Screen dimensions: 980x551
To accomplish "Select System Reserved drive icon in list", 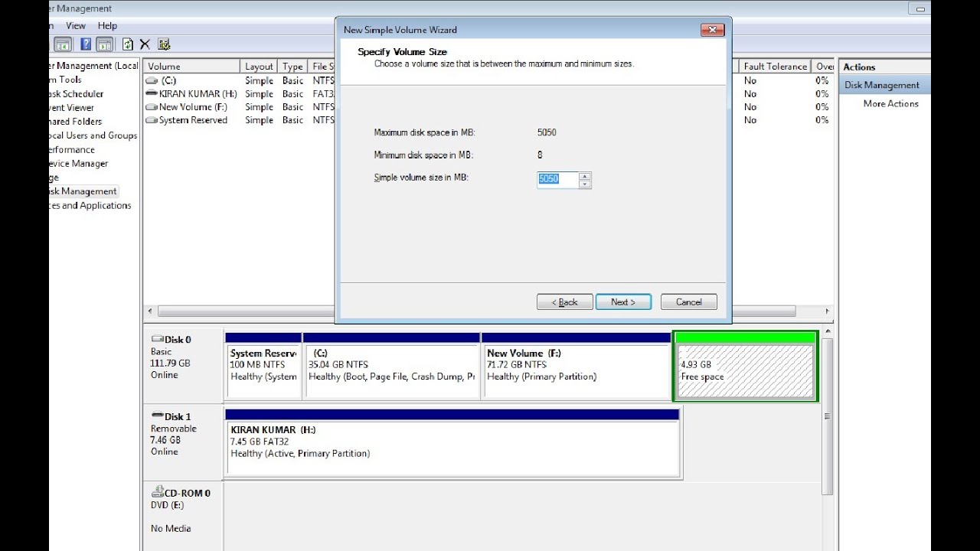I will pos(152,120).
